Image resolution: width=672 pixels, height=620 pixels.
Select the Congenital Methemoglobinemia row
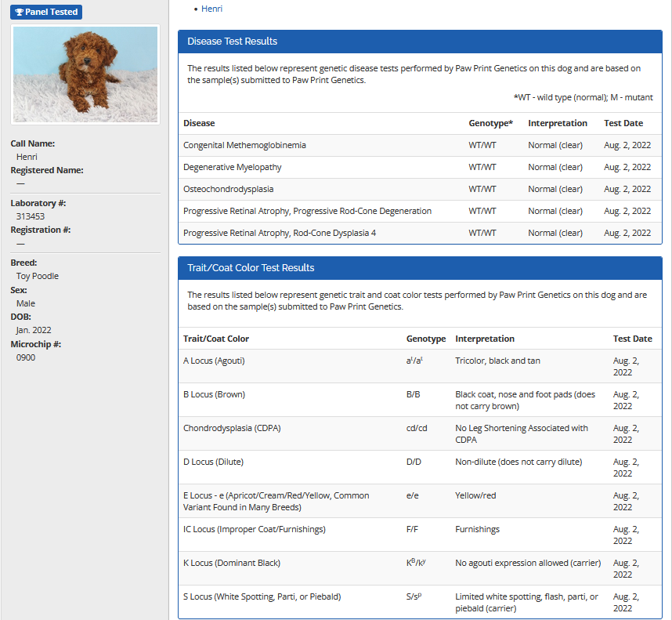click(244, 145)
